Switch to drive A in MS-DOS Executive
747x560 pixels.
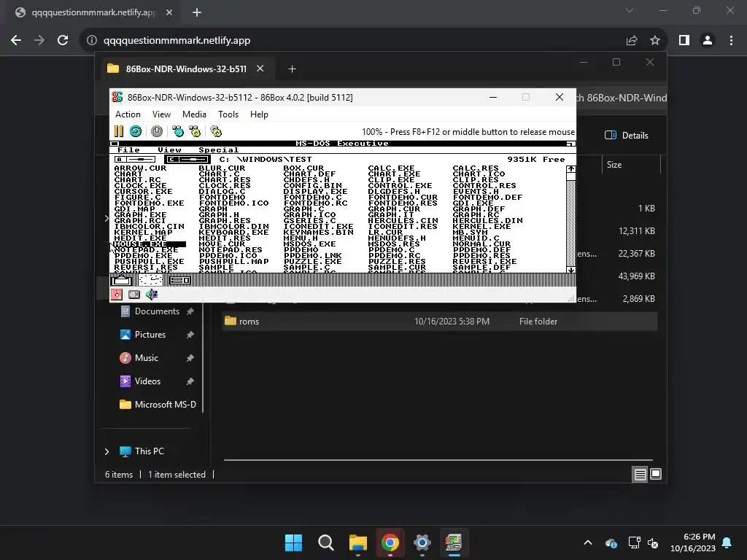point(135,160)
